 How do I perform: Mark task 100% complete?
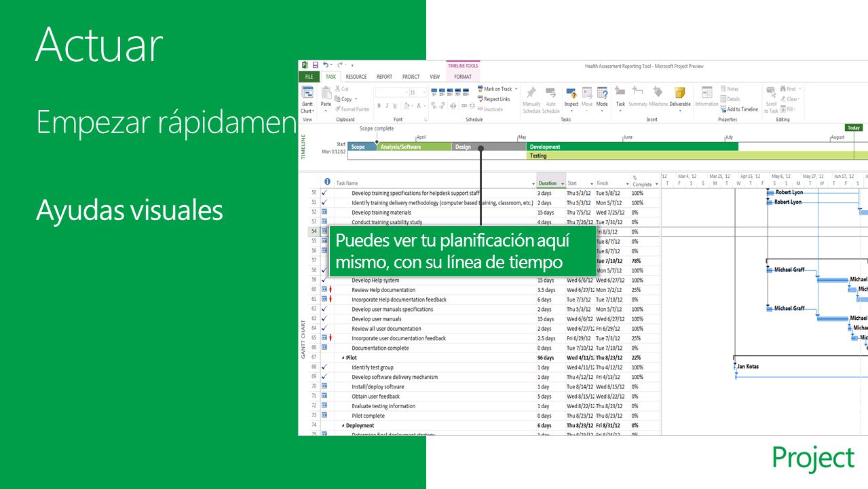click(466, 92)
